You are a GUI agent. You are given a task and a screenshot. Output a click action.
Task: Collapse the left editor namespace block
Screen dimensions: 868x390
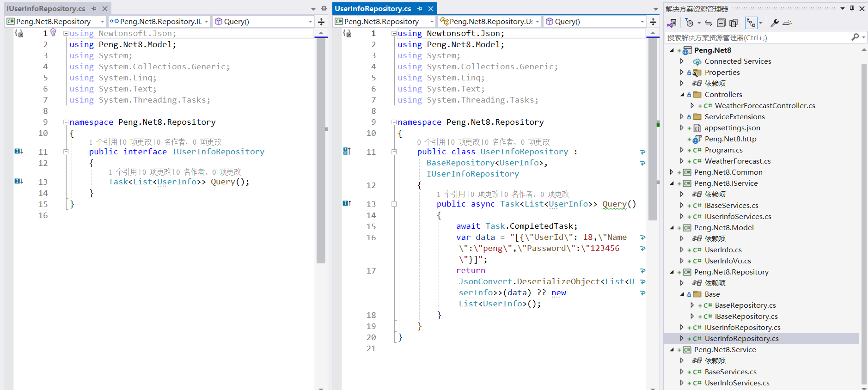pos(66,122)
